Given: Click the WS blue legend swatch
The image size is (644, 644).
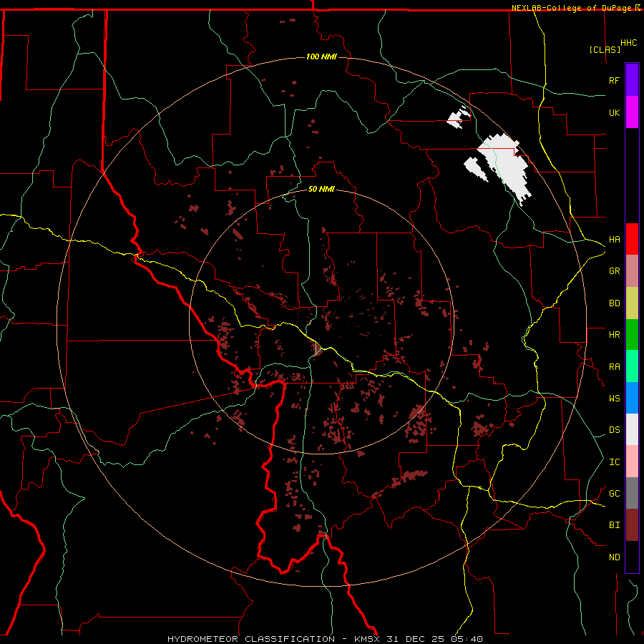Looking at the screenshot, I should (x=632, y=398).
